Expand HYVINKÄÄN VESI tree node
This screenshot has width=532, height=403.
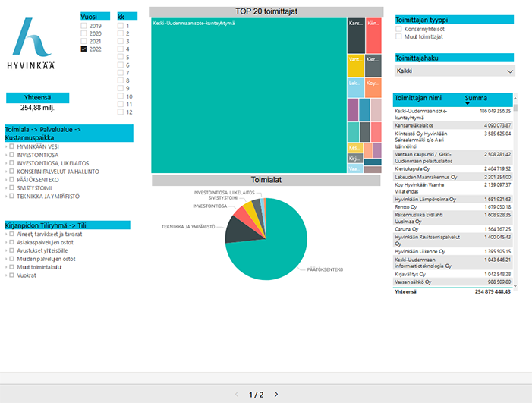6,147
